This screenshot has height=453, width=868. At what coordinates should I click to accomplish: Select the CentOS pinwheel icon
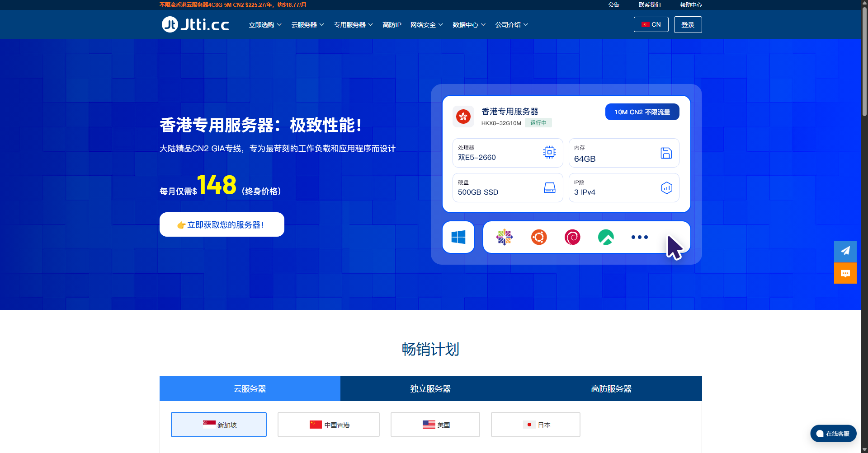(504, 237)
